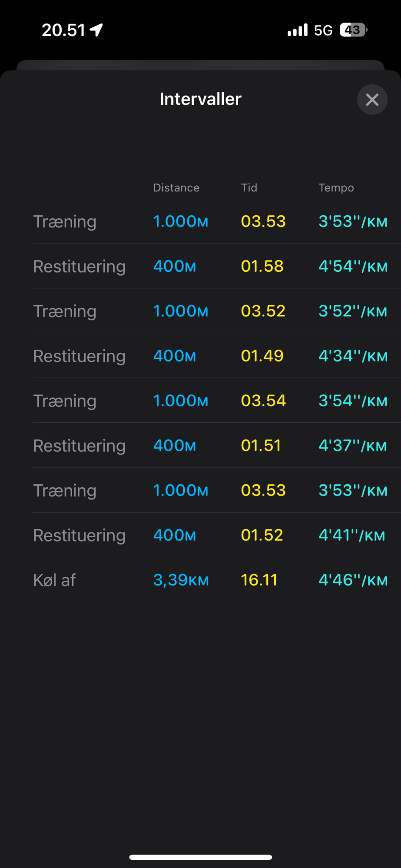Screen dimensions: 401x868
Task: Select Træning row with time 03.54
Action: click(217, 401)
